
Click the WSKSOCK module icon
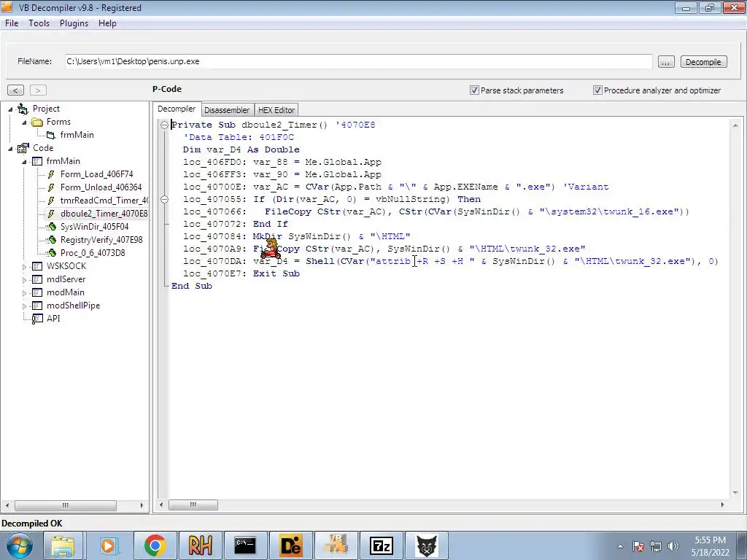pos(36,266)
